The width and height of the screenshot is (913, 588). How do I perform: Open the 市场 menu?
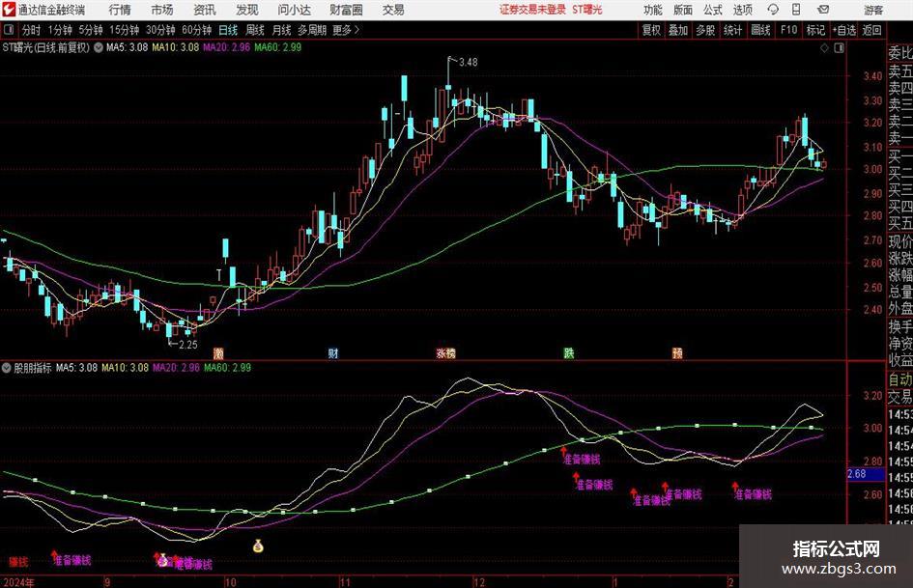162,10
